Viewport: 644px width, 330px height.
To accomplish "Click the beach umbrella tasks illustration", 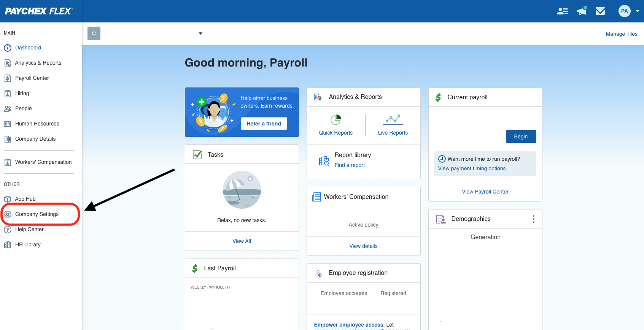I will point(242,190).
